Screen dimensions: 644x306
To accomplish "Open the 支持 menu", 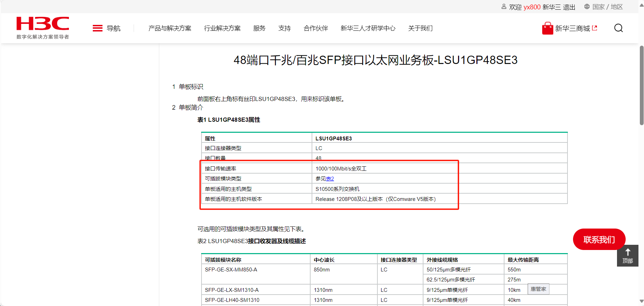I will coord(285,28).
